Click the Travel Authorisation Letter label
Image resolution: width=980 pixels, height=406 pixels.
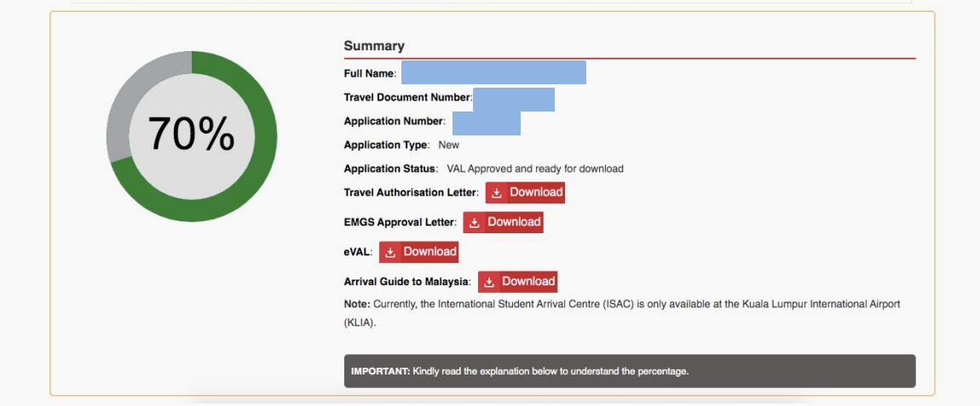click(411, 193)
